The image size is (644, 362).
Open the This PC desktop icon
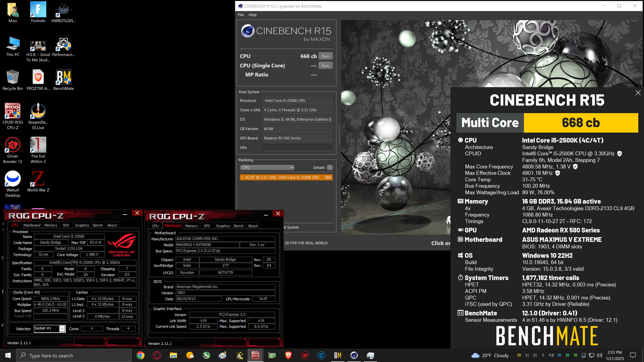tap(13, 46)
